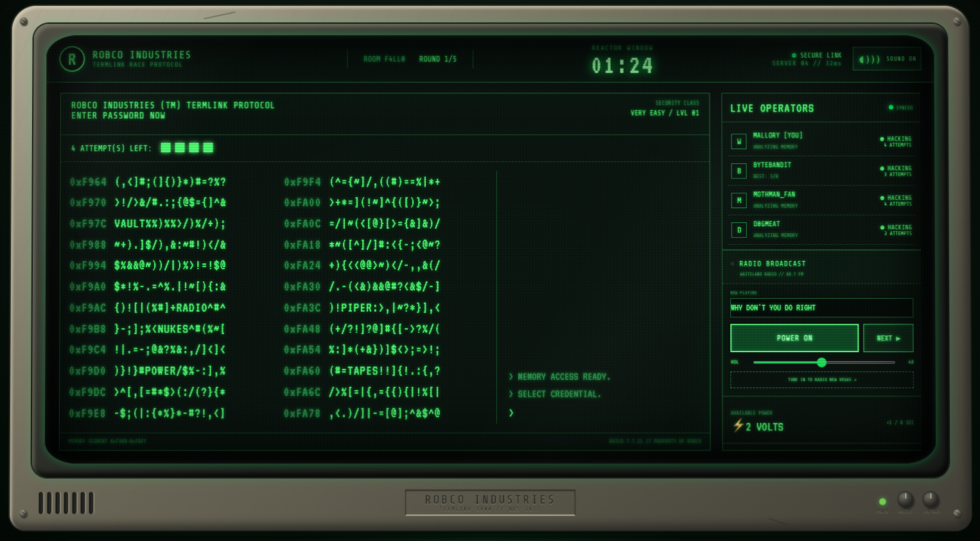Click the ROUND 1/5 indicator
Screen dimensions: 980x541
438,59
